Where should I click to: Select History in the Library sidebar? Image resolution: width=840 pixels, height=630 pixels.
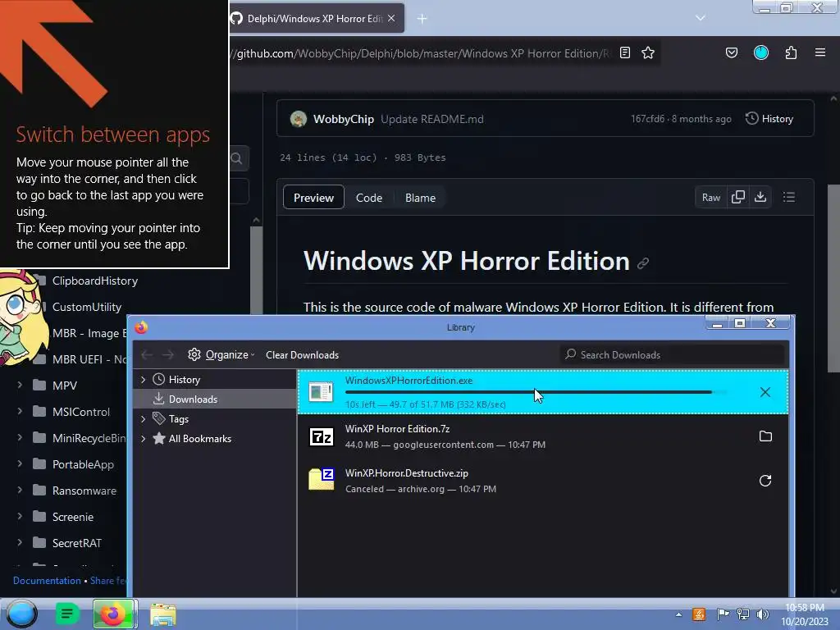184,379
